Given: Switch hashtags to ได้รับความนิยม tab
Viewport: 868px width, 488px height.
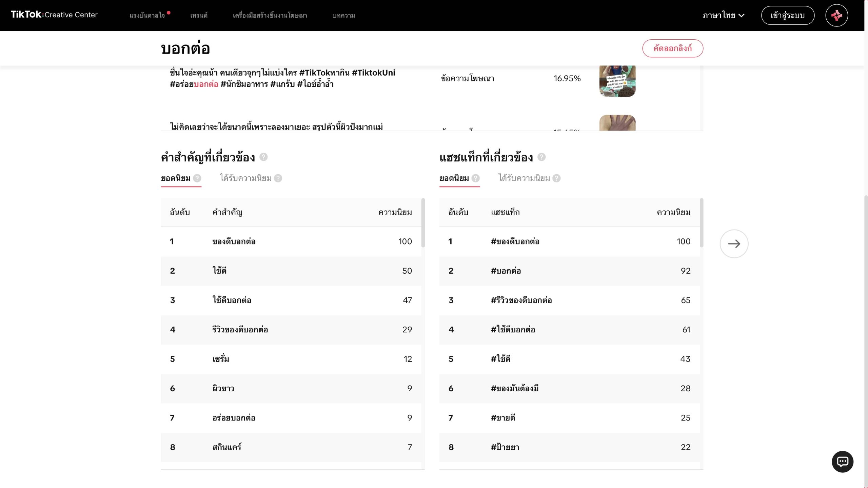Looking at the screenshot, I should (524, 178).
